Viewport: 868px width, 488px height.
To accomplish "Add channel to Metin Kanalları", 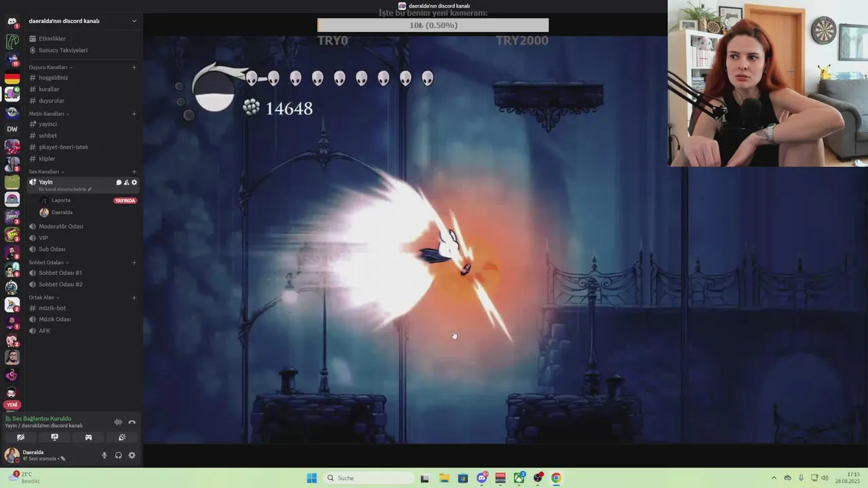I will click(134, 114).
